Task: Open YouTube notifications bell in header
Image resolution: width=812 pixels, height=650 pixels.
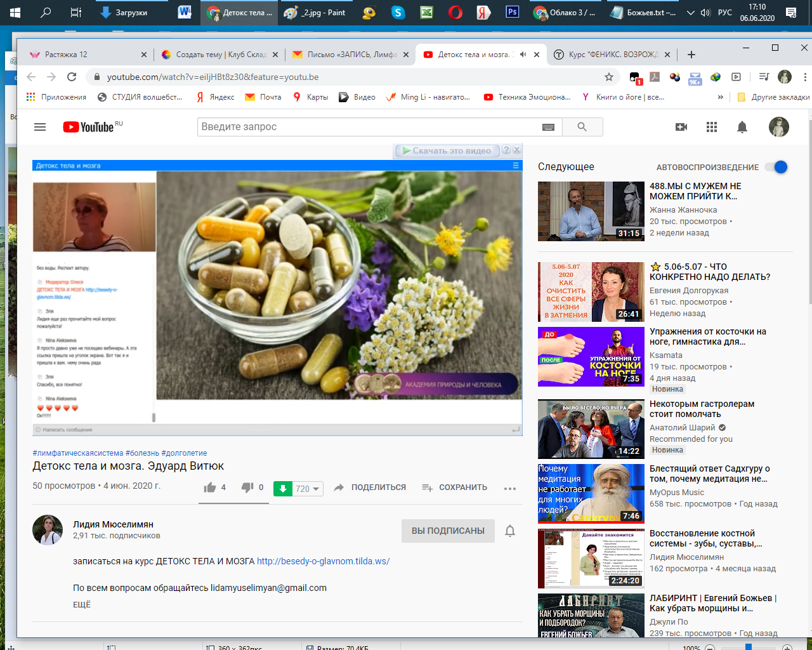Action: click(x=742, y=127)
